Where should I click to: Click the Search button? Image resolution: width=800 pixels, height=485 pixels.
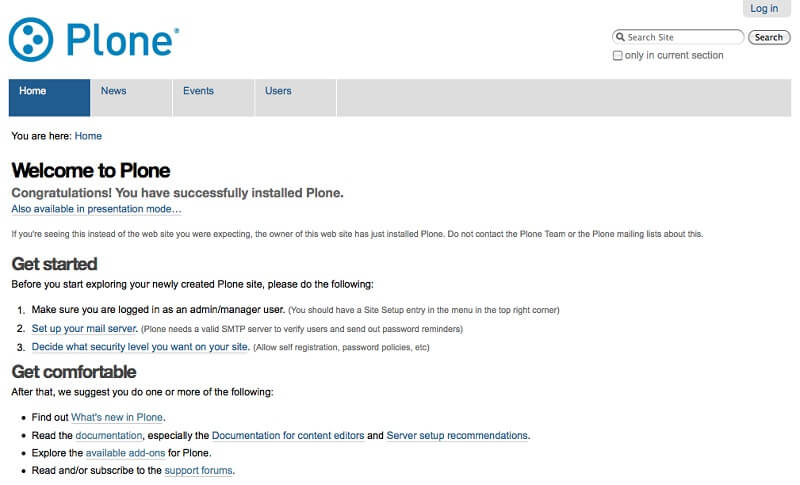pos(769,37)
